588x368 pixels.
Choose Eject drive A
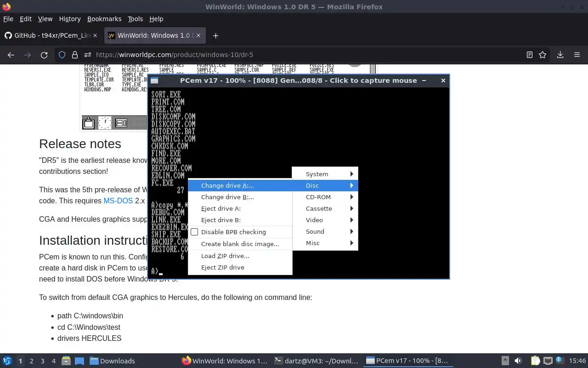pyautogui.click(x=240, y=208)
